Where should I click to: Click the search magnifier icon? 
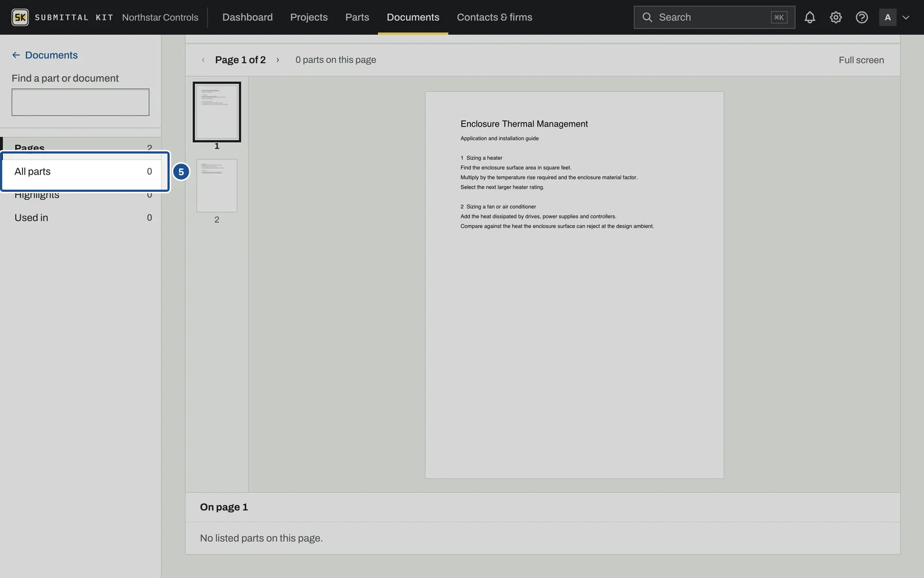pos(647,17)
